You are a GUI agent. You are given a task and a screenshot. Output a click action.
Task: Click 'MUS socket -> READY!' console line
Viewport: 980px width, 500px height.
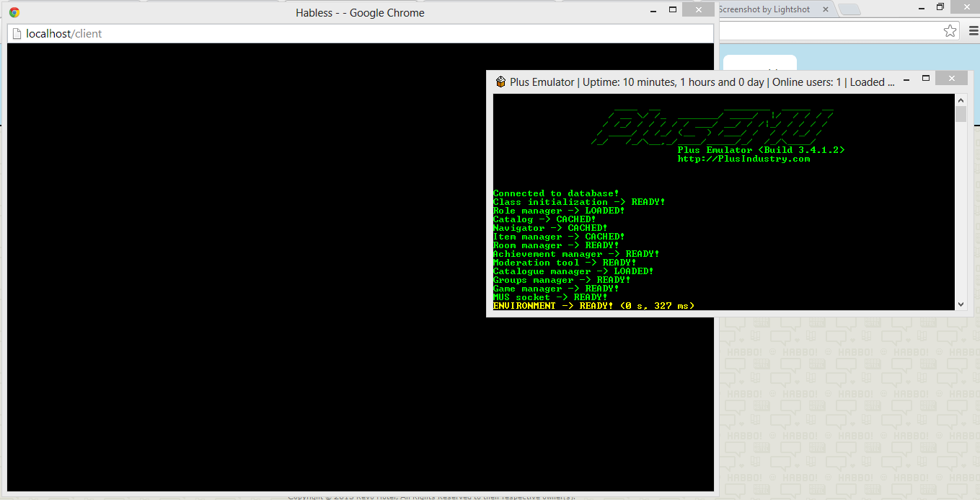point(550,297)
